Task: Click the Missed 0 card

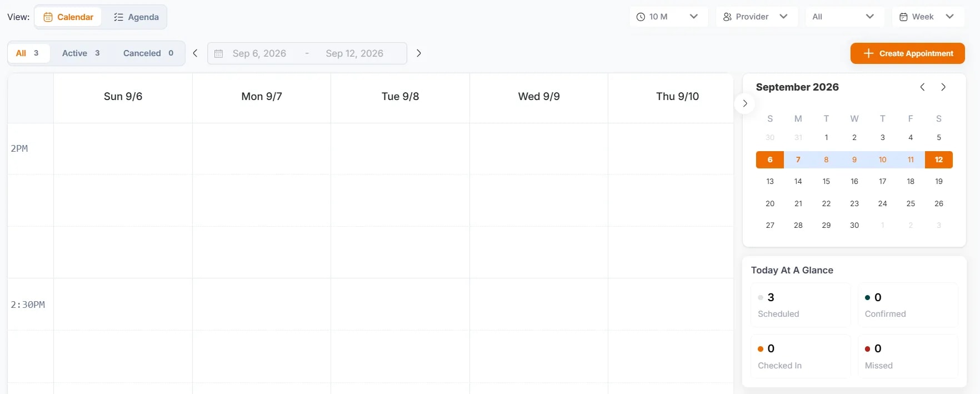Action: click(x=908, y=356)
